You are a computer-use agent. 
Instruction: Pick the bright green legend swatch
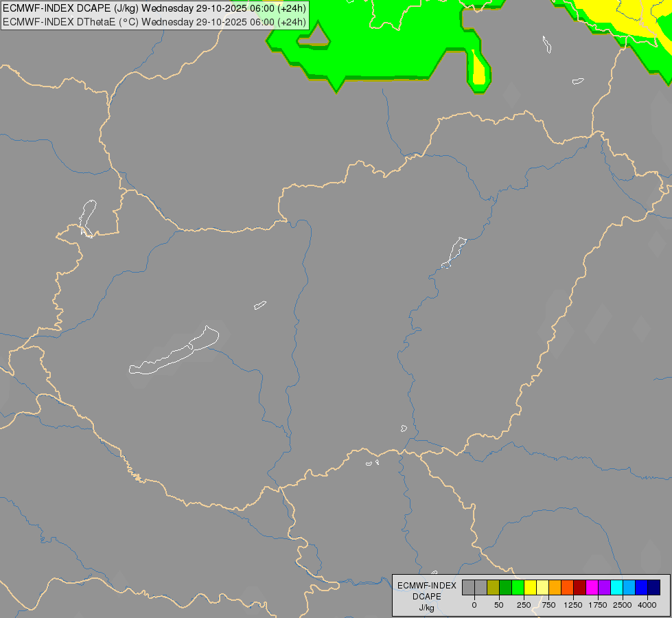click(x=518, y=588)
